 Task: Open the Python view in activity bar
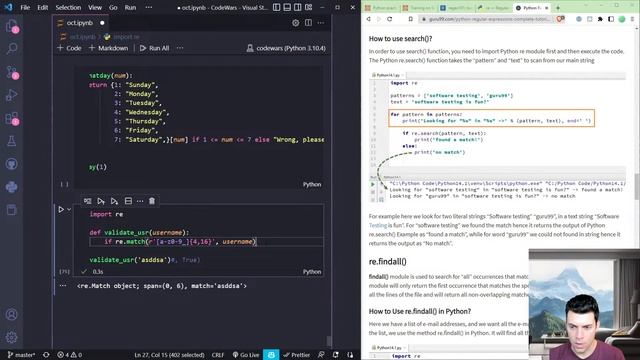point(11,187)
